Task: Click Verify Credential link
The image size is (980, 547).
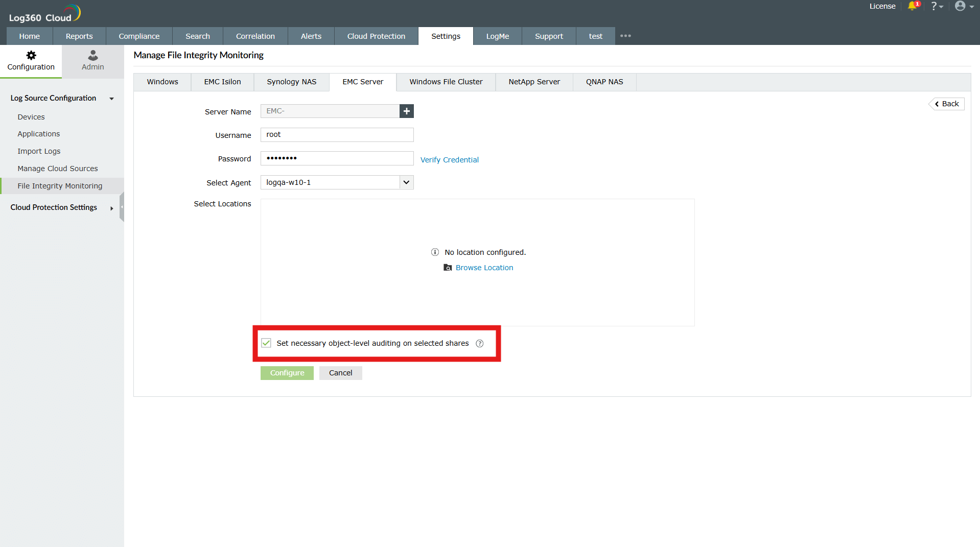Action: (x=449, y=159)
